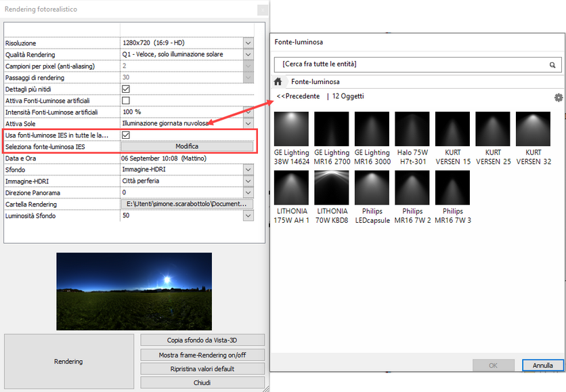Click the Data e Ora value
The width and height of the screenshot is (566, 392).
(164, 158)
